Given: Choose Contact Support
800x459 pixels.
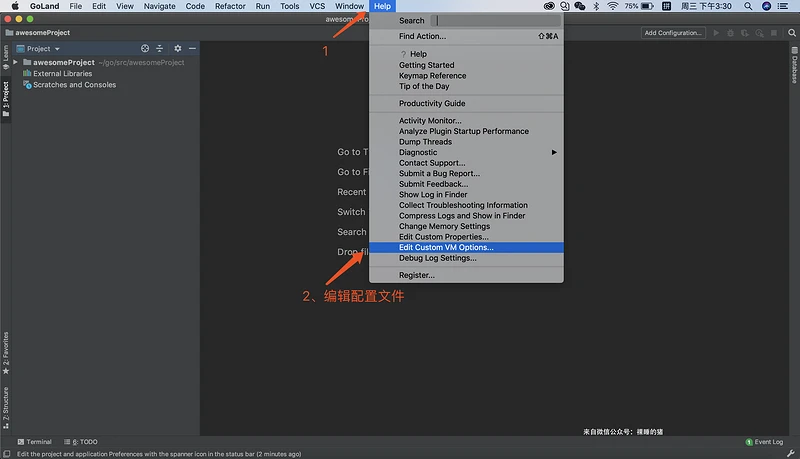Looking at the screenshot, I should pyautogui.click(x=466, y=163).
